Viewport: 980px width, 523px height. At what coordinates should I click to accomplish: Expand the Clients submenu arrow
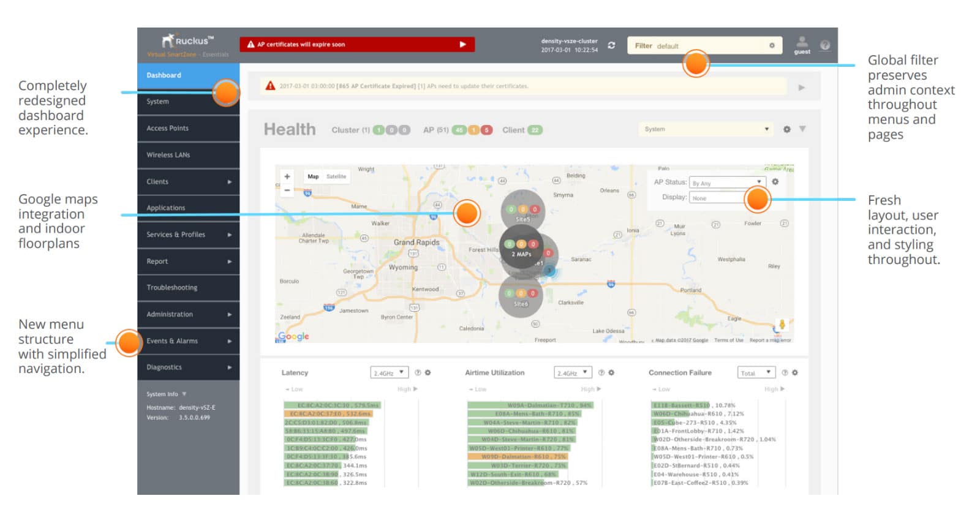click(230, 182)
